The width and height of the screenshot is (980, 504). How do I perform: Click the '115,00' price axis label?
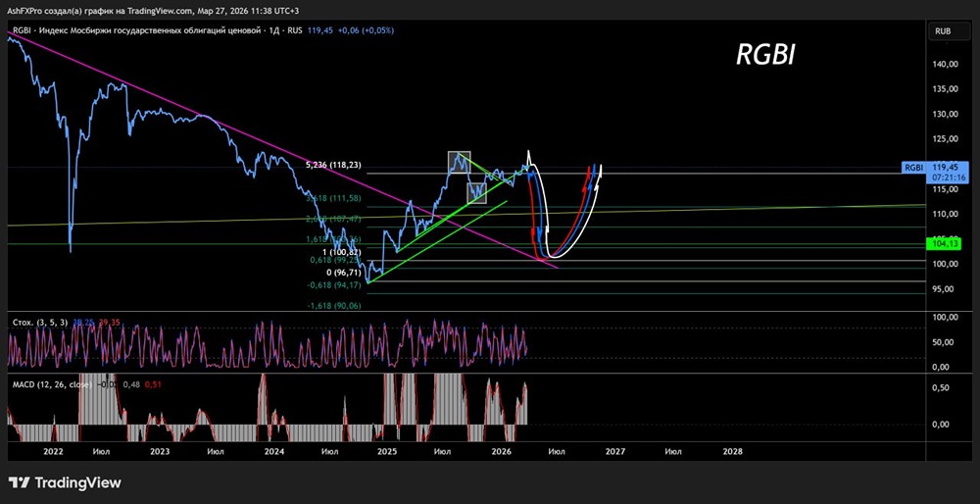click(x=946, y=189)
